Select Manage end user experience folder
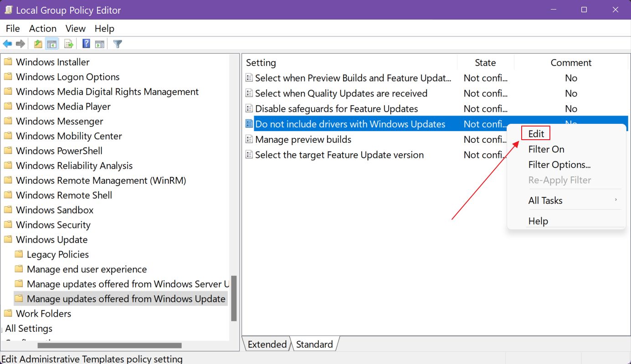Screen dimensions: 631x364 pyautogui.click(x=87, y=269)
